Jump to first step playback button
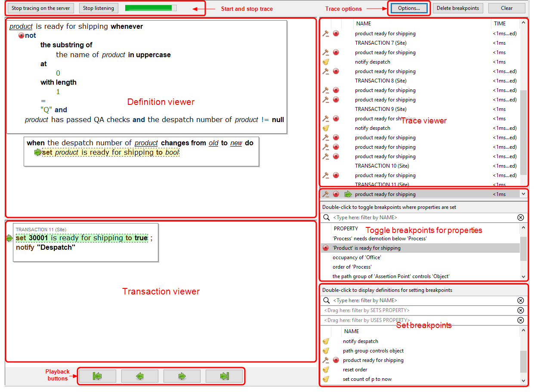Viewport: 534px width, 392px height. tap(97, 376)
